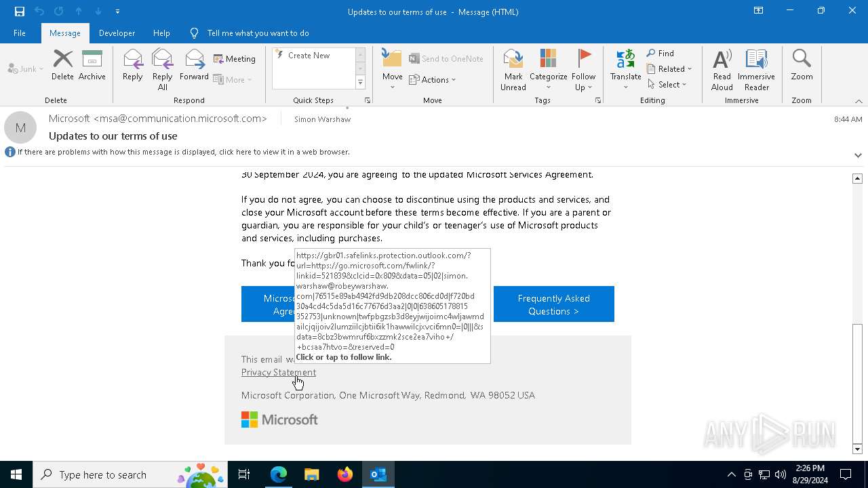The width and height of the screenshot is (868, 488).
Task: Forward this message
Action: (194, 65)
